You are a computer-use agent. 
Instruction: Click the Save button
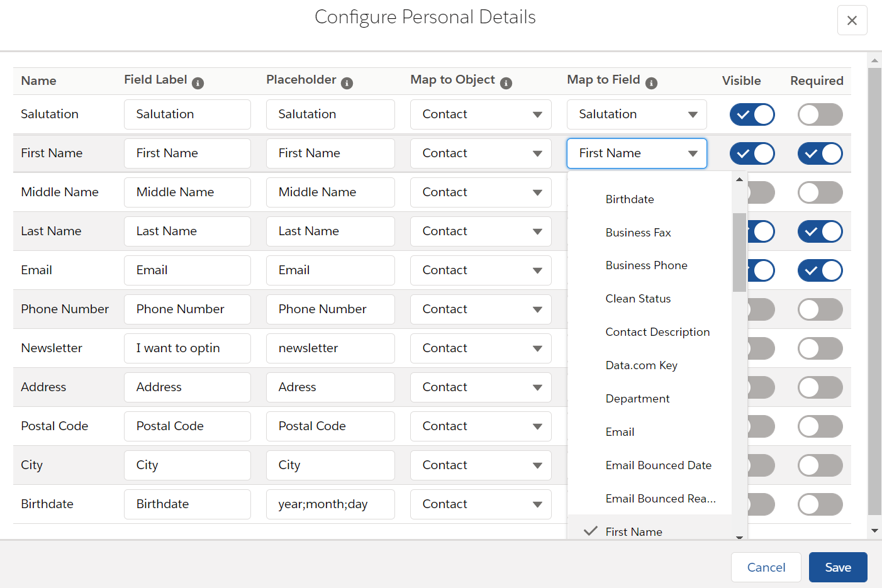click(x=838, y=567)
